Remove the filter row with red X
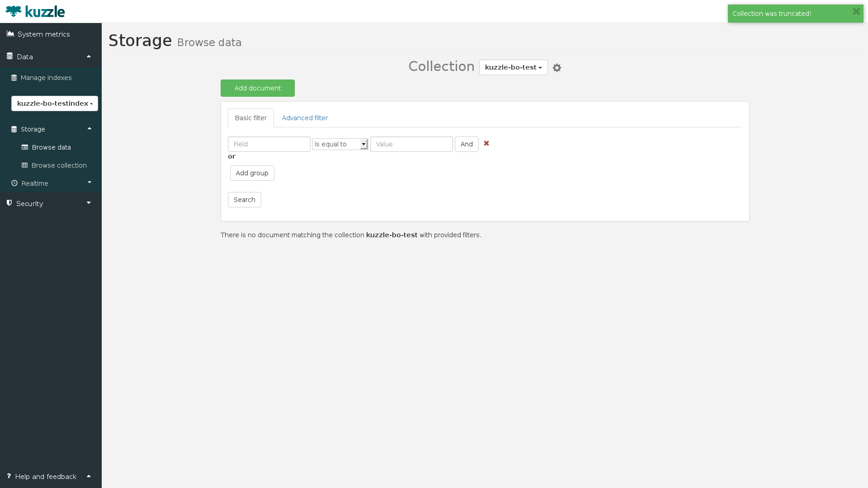This screenshot has width=868, height=488. coord(486,143)
